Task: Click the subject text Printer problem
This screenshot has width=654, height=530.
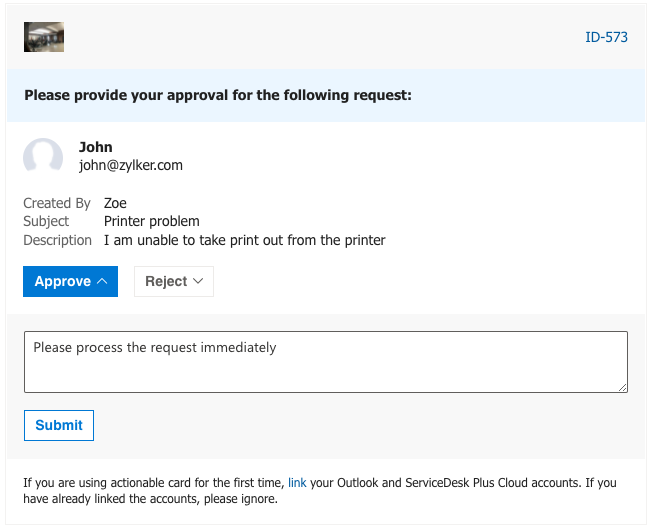Action: 152,221
